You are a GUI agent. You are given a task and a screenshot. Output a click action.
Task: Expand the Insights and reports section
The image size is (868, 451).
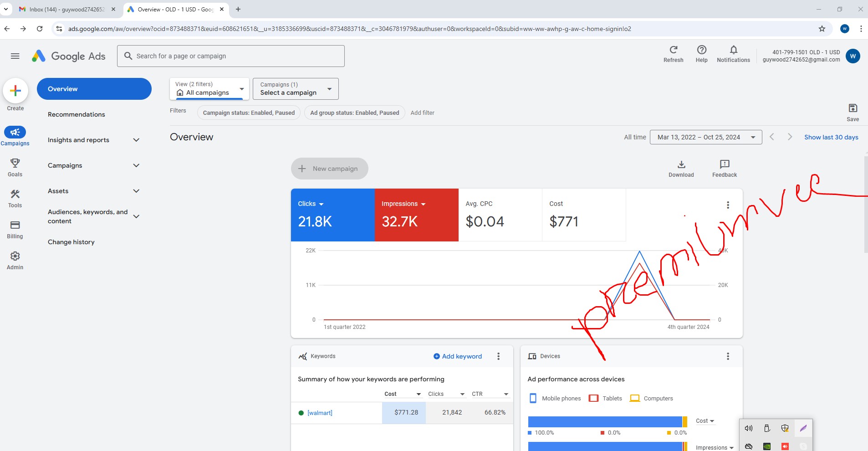(94, 140)
